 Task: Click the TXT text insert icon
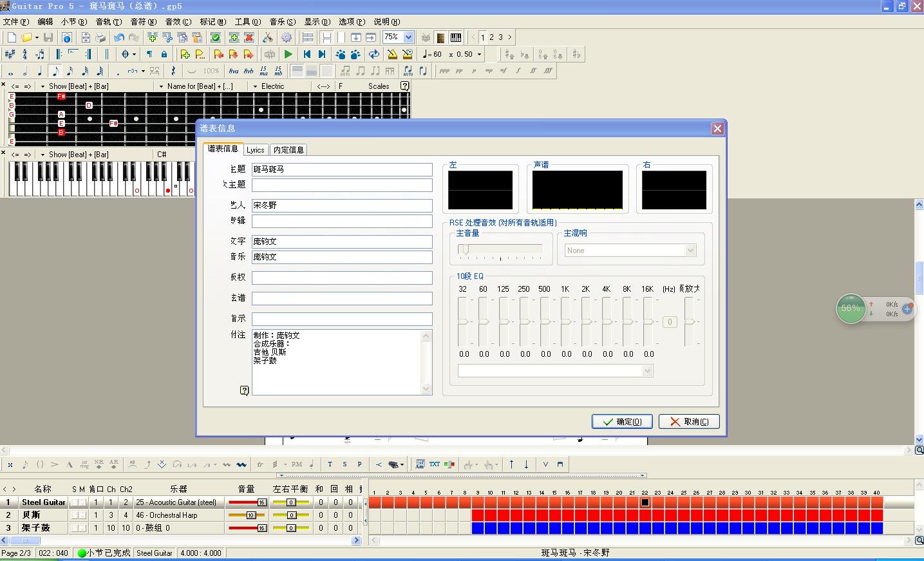[435, 464]
